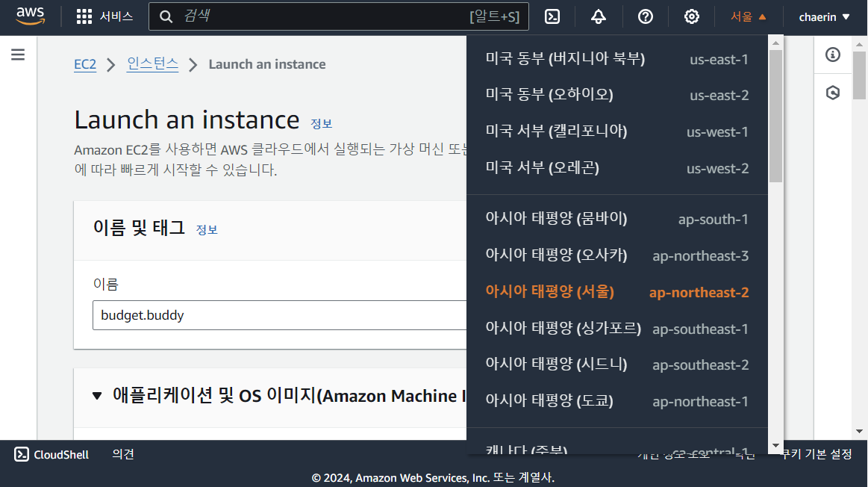Launch CloudShell from the top bar icon

point(552,16)
